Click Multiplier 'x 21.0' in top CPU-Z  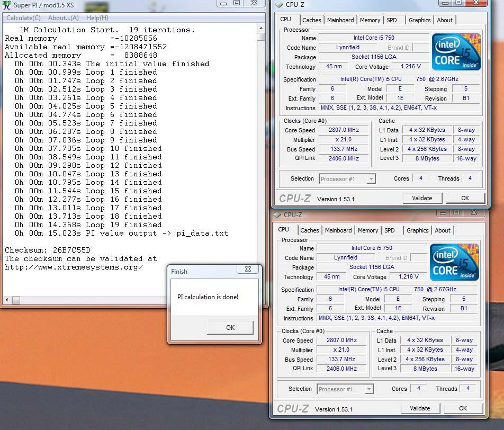click(x=344, y=140)
